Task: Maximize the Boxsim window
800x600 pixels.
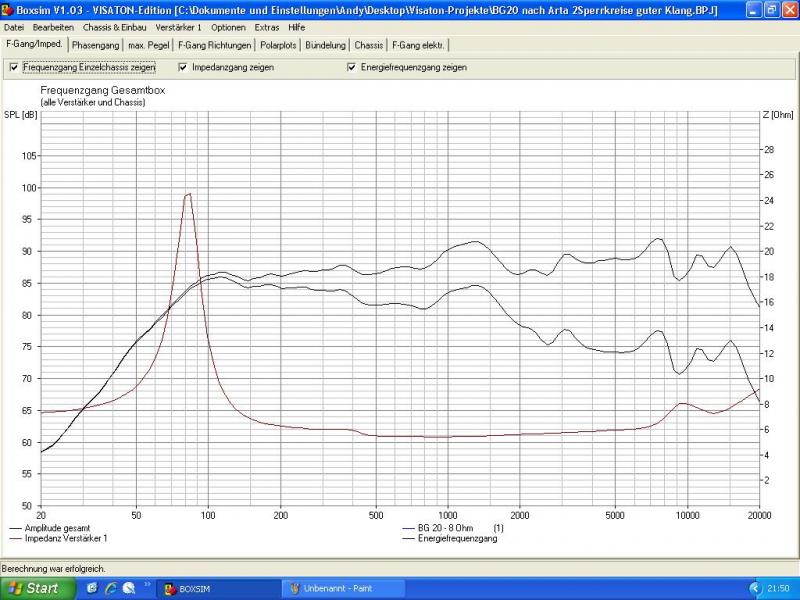Action: pos(771,9)
